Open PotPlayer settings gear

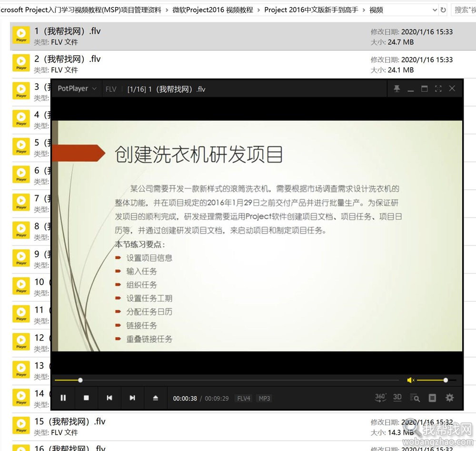(450, 398)
